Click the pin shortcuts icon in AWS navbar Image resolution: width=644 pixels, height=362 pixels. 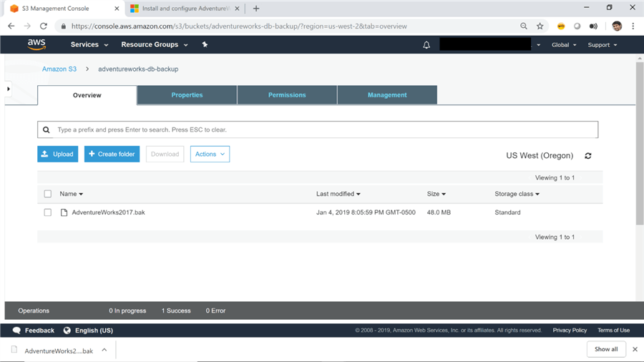[205, 44]
